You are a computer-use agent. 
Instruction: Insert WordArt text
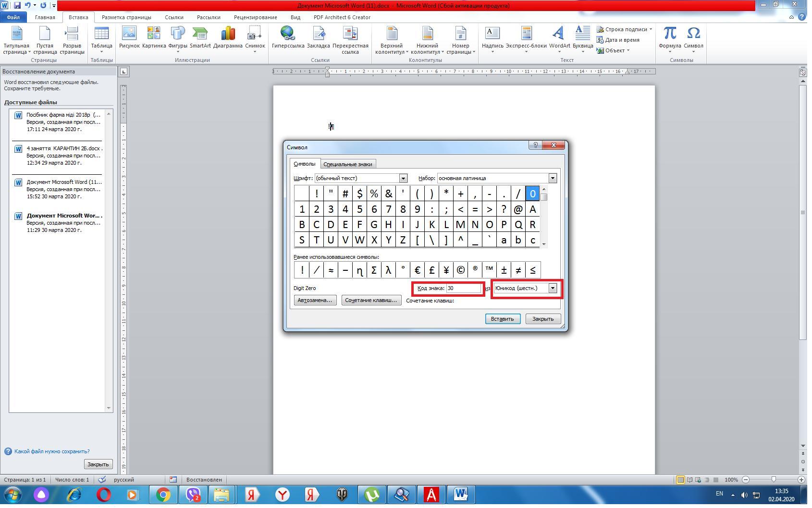(559, 40)
